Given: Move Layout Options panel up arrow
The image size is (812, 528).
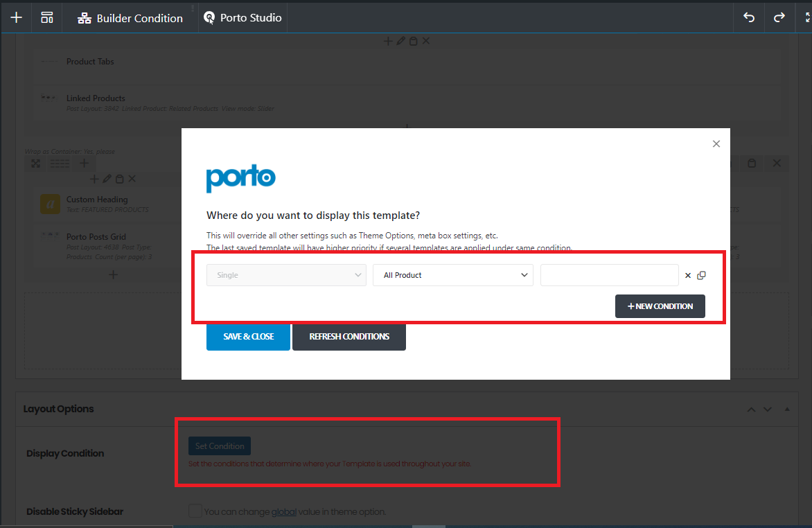Looking at the screenshot, I should click(751, 410).
